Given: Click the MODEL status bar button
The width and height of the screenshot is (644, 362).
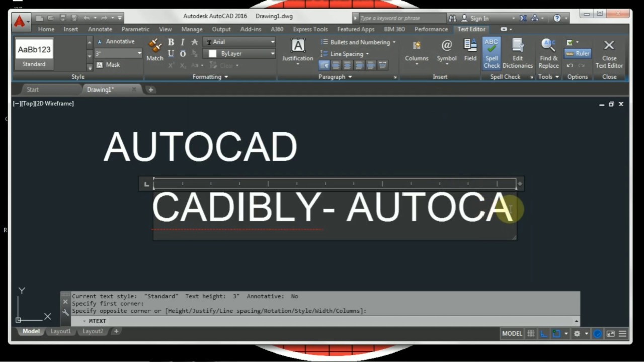Looking at the screenshot, I should [512, 333].
